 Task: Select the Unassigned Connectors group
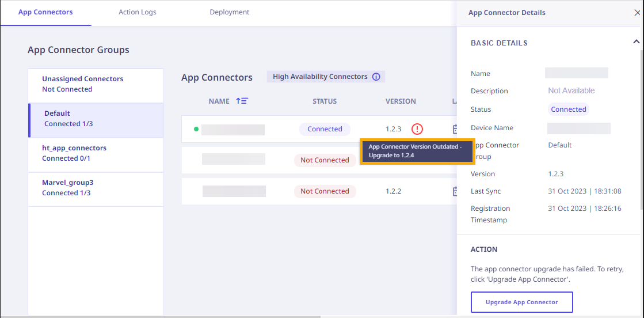[x=96, y=86]
